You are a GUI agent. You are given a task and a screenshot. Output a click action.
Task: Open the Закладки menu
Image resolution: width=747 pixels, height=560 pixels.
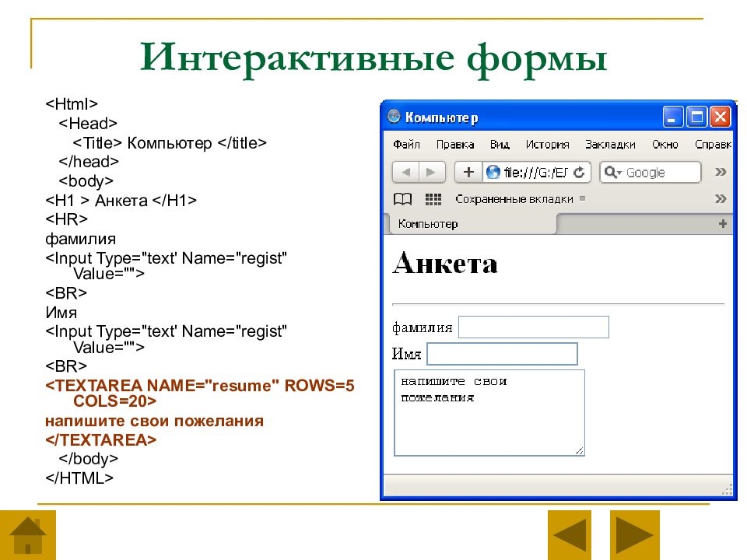pyautogui.click(x=610, y=145)
